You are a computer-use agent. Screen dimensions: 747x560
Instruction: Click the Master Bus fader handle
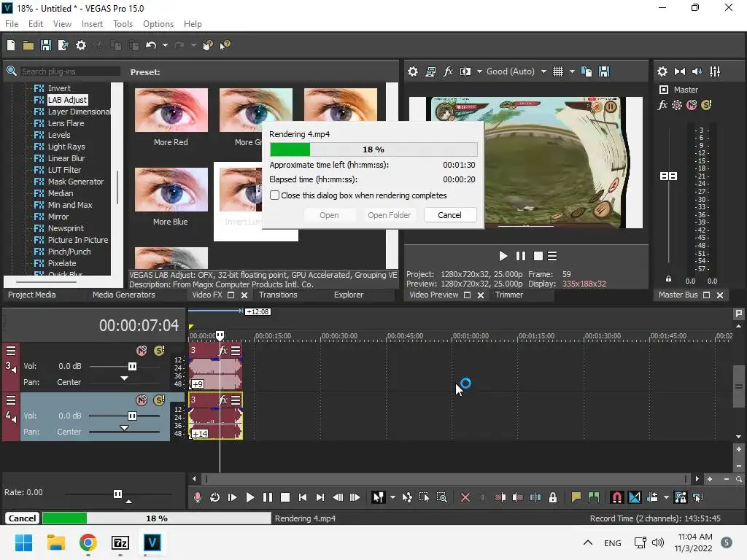pos(668,176)
